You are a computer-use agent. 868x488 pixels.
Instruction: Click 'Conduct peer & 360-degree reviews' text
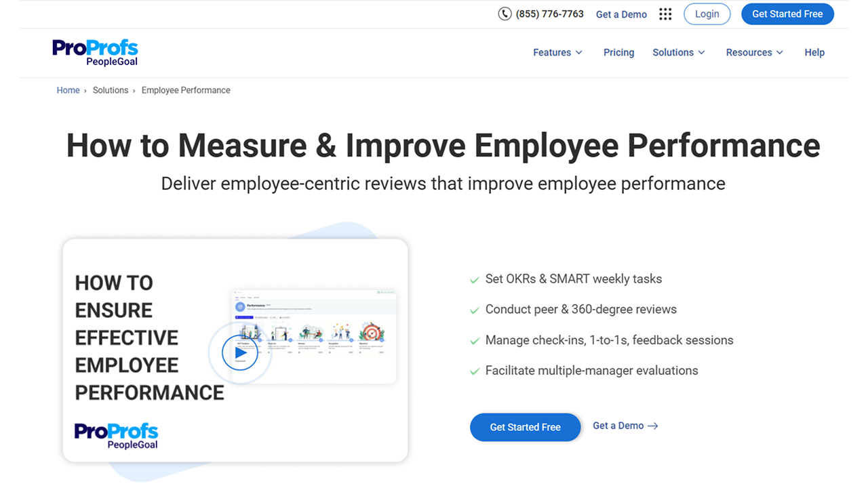(581, 309)
